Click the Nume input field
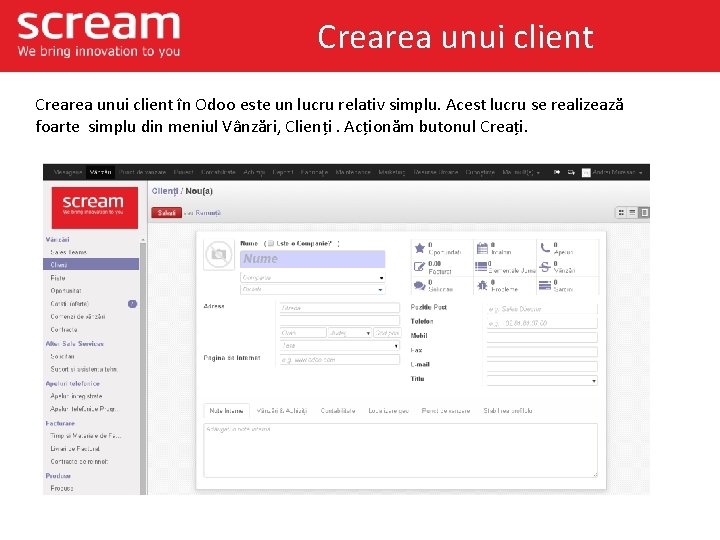The height and width of the screenshot is (540, 720). coord(313,259)
